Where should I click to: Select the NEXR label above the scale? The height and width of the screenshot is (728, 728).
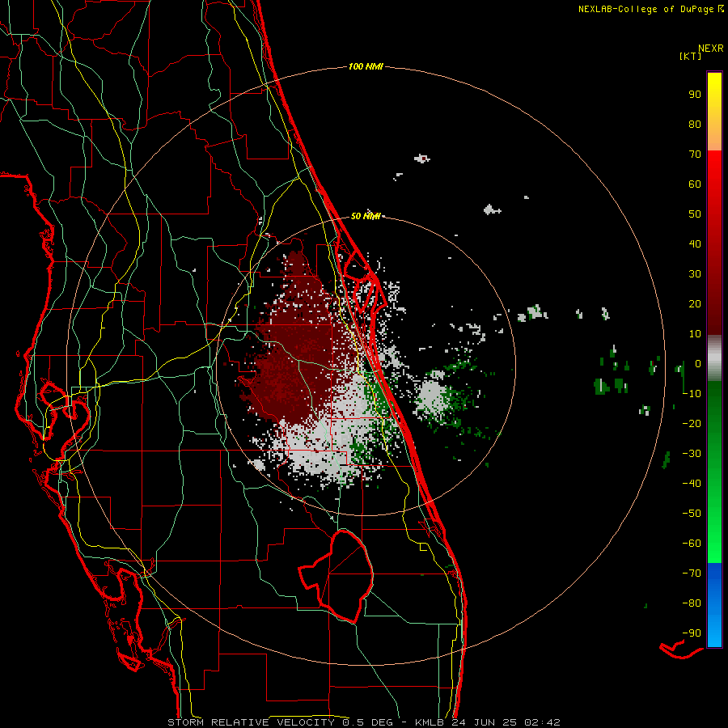710,49
